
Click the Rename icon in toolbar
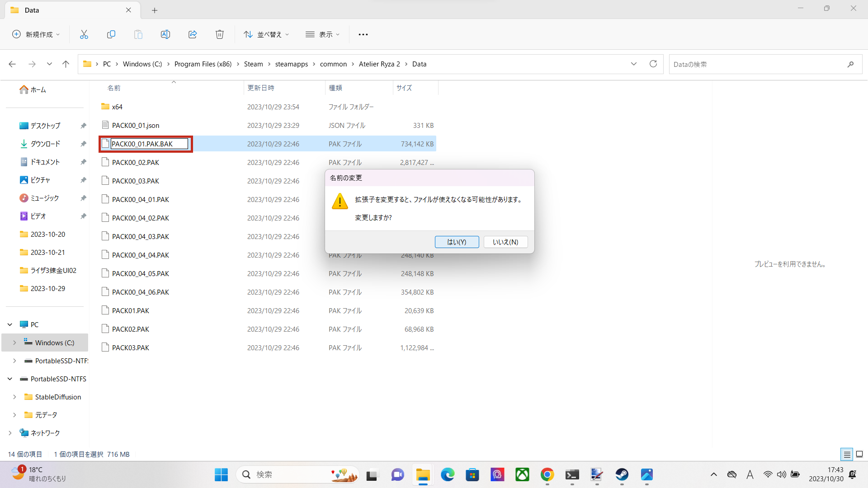[165, 34]
